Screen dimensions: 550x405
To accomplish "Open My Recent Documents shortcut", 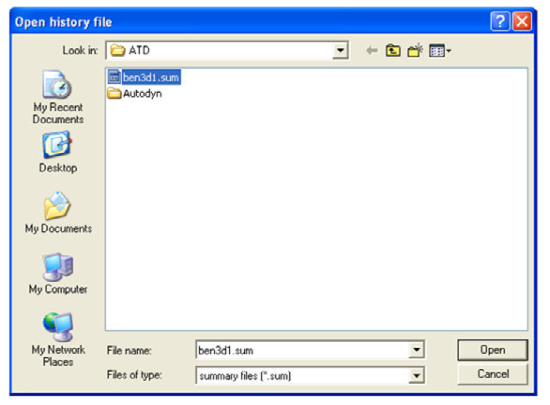I will click(x=58, y=97).
